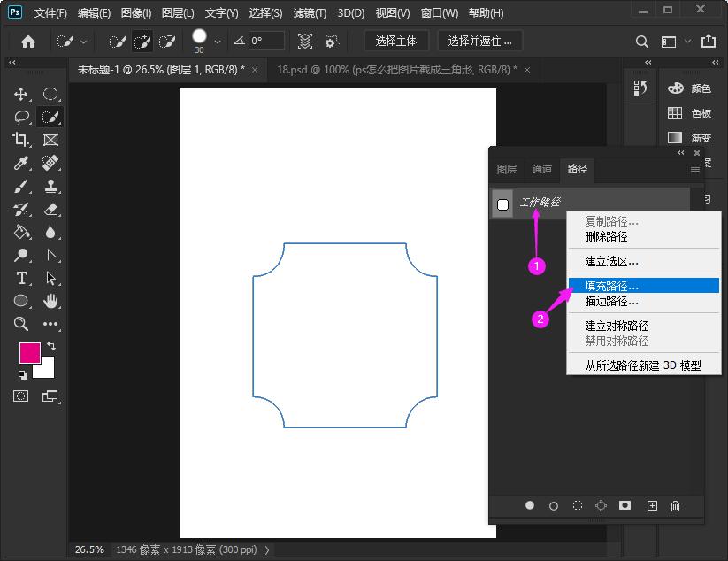Click the magenta foreground color swatch
The width and height of the screenshot is (728, 561).
click(30, 352)
